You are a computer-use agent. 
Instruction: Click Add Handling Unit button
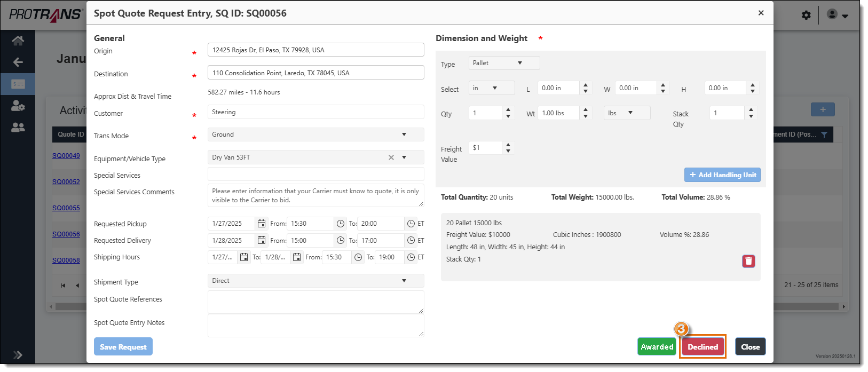point(722,175)
